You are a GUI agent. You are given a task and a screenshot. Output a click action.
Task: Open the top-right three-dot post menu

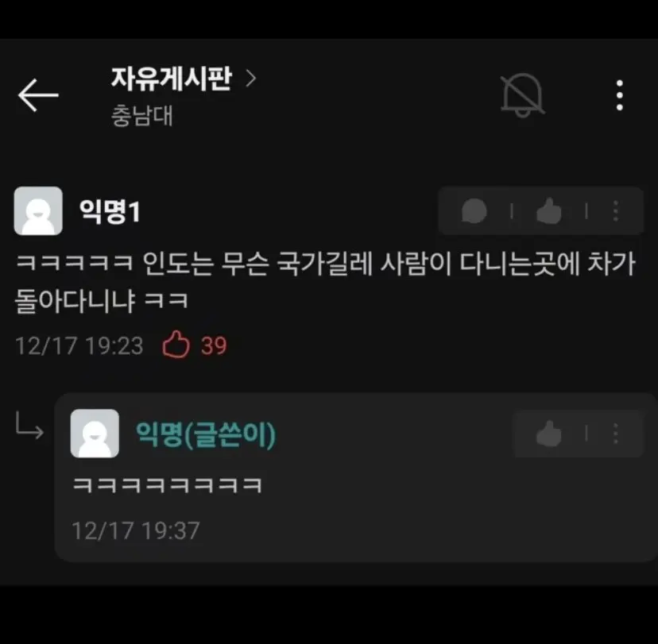tap(619, 95)
